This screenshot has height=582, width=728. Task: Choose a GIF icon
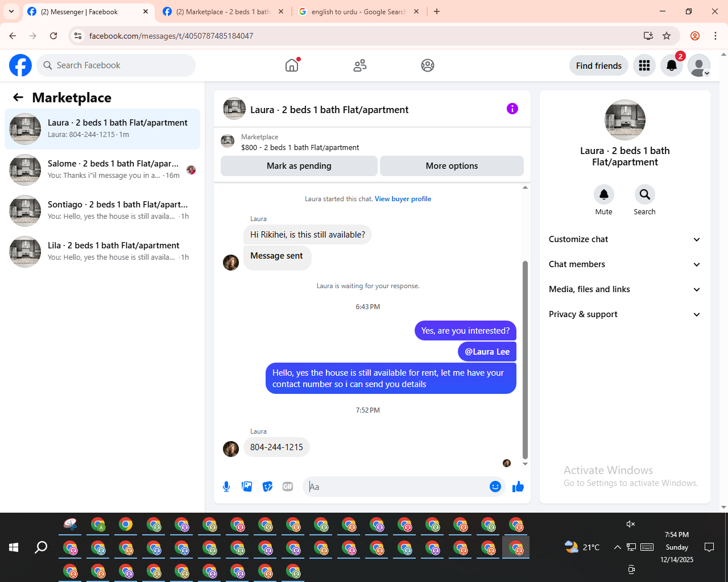point(288,487)
